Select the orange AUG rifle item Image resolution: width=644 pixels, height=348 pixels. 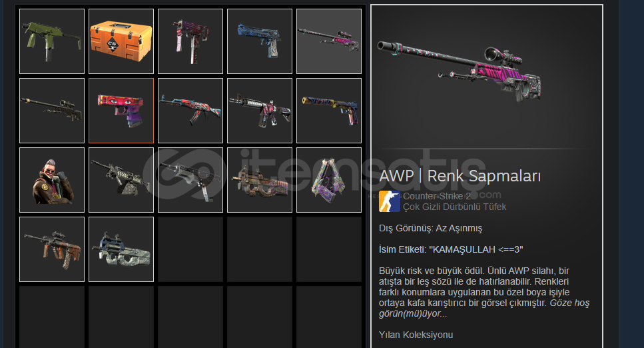click(52, 249)
